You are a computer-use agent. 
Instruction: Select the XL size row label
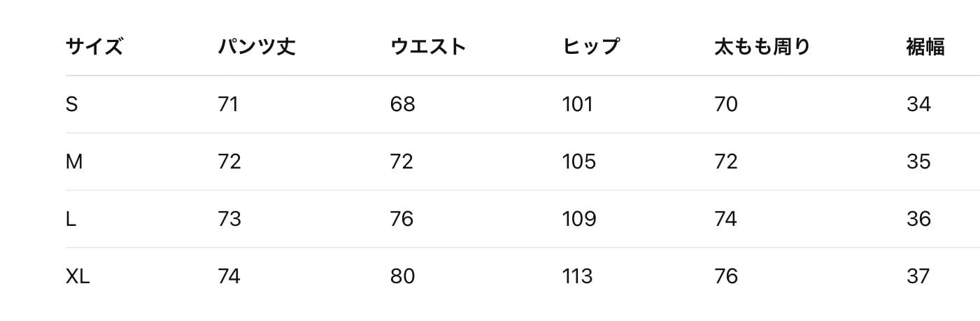[x=78, y=276]
